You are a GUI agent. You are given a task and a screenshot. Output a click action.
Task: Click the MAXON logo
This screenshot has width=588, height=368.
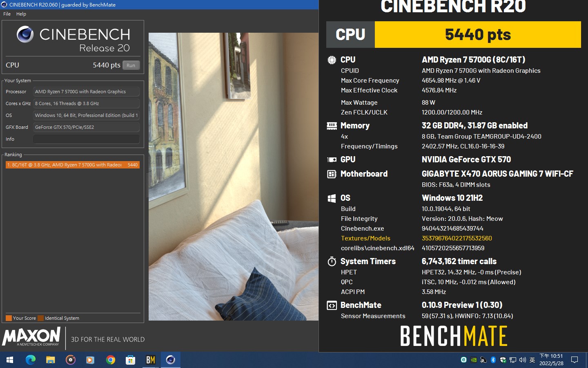[x=31, y=337]
